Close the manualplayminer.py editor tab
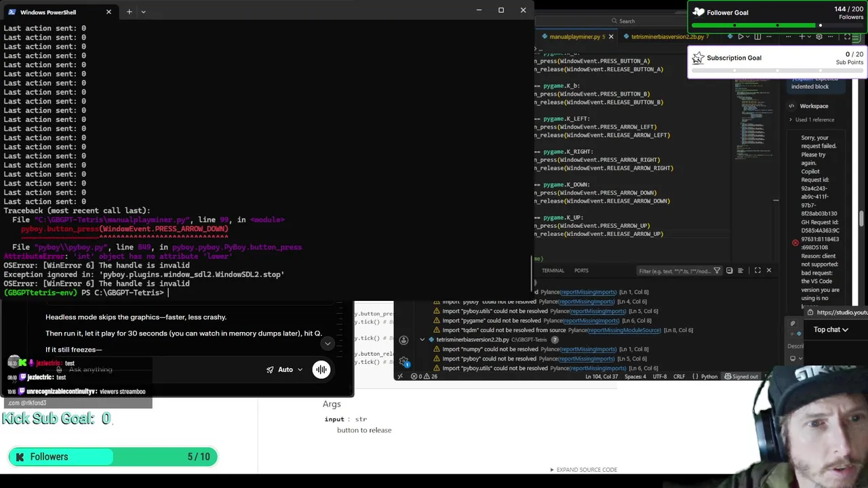 click(610, 37)
